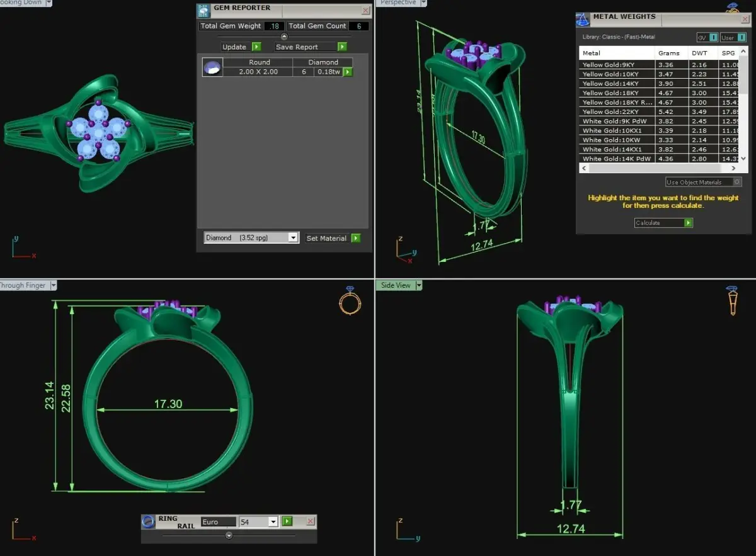Close the Ring Rail panel
This screenshot has height=556, width=756.
click(310, 521)
